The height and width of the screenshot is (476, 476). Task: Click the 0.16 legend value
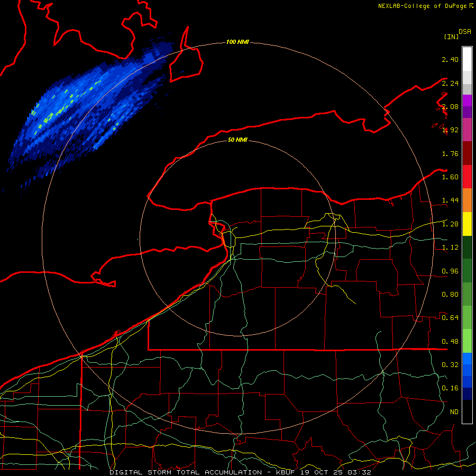450,388
